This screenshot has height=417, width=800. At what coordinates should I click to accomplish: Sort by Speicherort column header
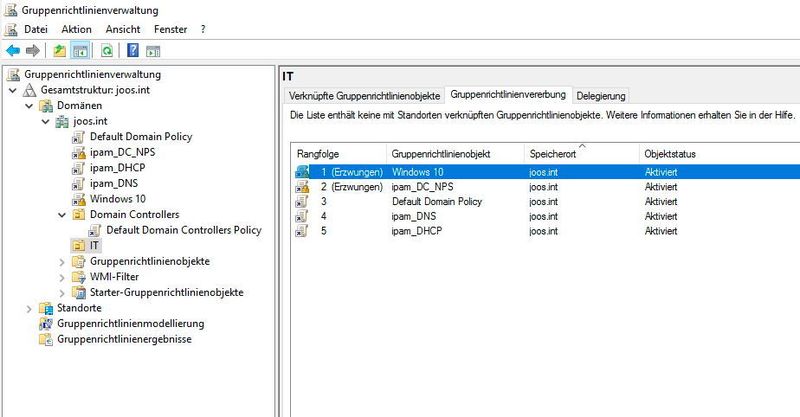click(x=581, y=154)
